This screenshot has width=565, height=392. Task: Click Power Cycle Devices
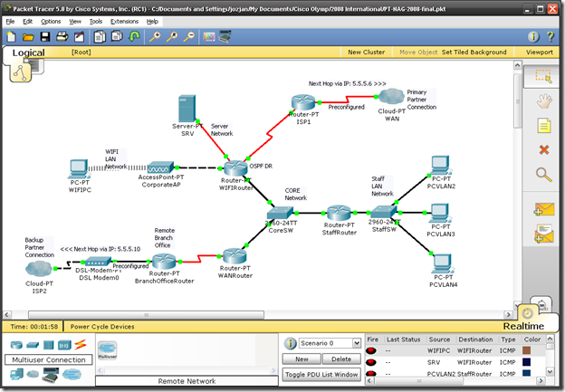click(x=102, y=327)
